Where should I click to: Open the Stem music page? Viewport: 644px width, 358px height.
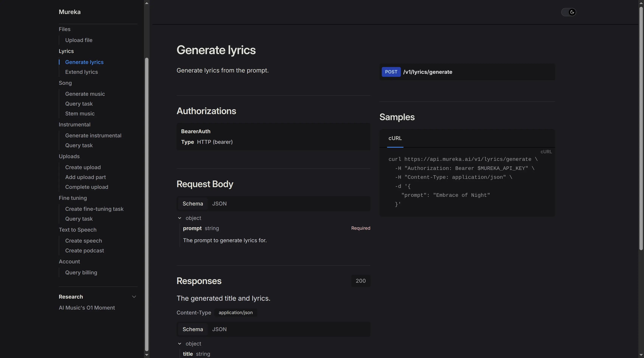80,114
